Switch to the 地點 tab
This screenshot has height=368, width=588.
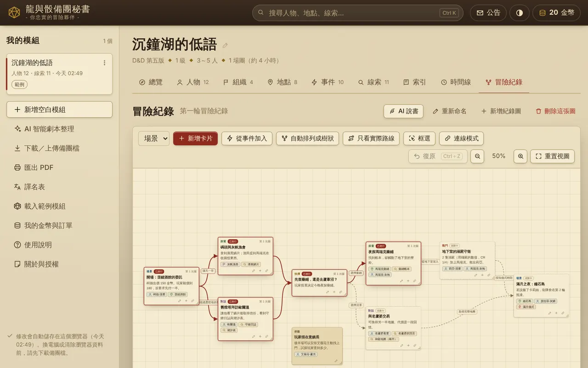[x=283, y=82]
